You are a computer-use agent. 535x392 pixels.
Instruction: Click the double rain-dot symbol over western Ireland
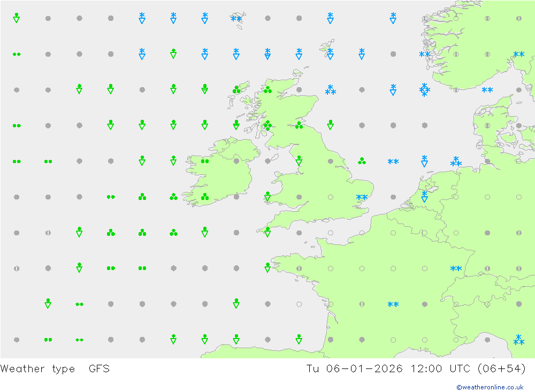pos(205,161)
